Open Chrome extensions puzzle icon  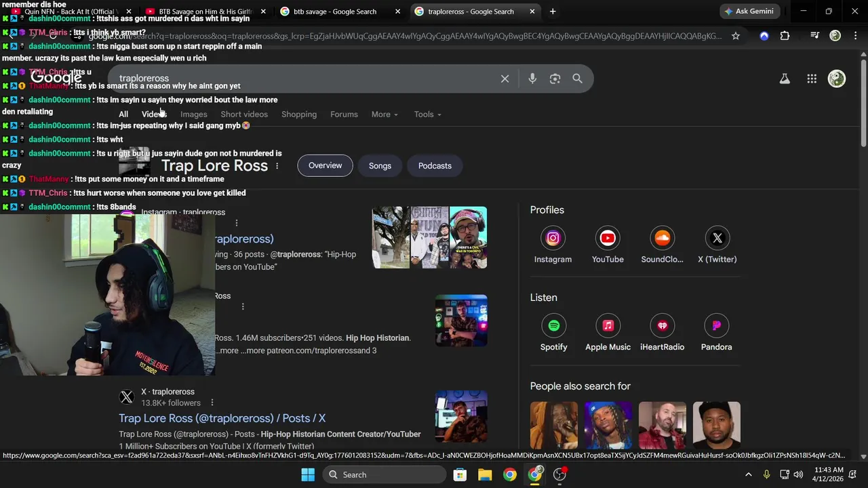tap(785, 36)
